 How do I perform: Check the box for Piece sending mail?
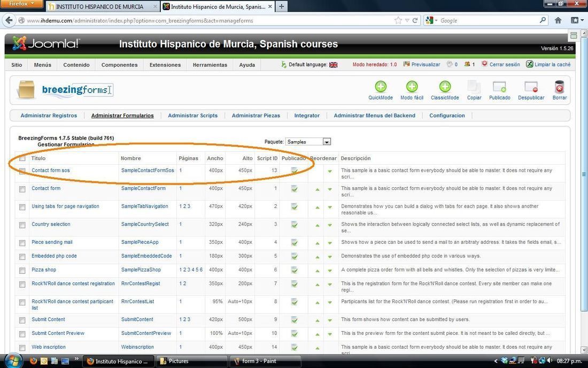click(x=22, y=243)
